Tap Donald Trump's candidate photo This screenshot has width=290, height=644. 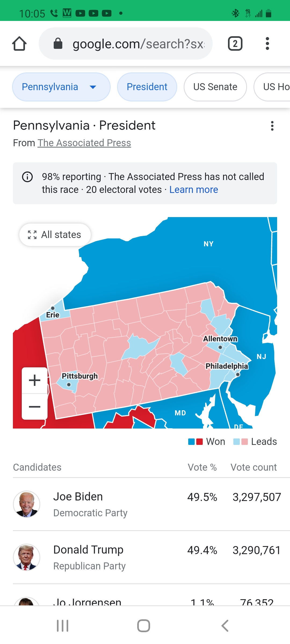(x=27, y=557)
